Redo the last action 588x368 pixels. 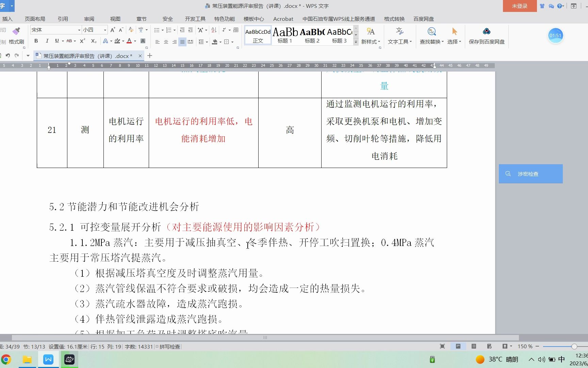click(16, 56)
